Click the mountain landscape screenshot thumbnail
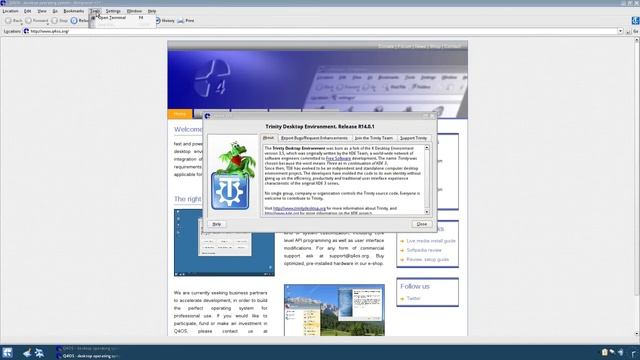 pyautogui.click(x=334, y=310)
